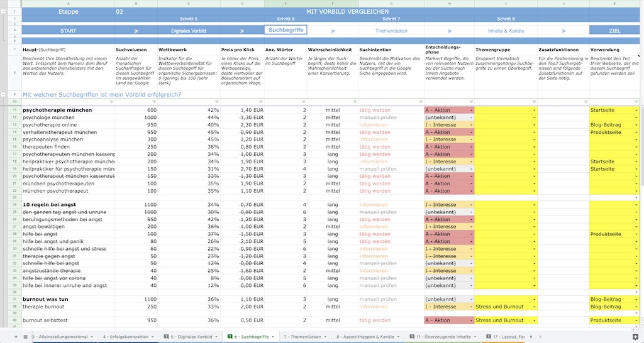Click the START navigation button
This screenshot has width=644, height=343.
68,31
